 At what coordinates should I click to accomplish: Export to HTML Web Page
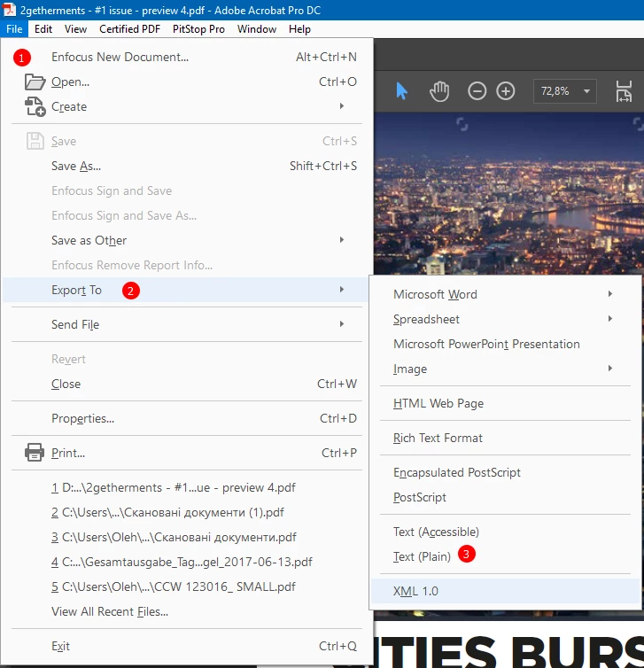click(506, 403)
